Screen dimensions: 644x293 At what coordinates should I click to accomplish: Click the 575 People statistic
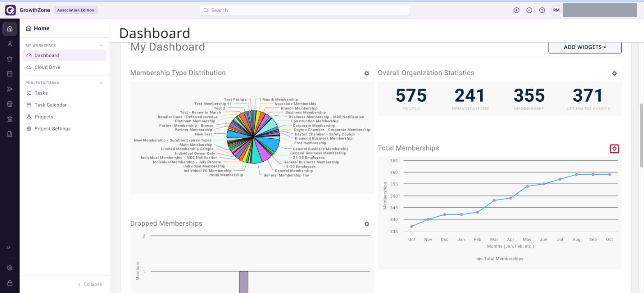click(x=411, y=99)
